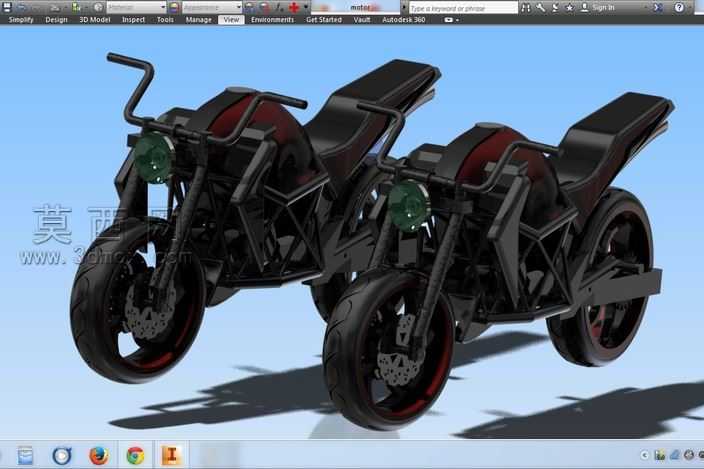Click the fx Parameters icon
This screenshot has height=469, width=704.
280,7
